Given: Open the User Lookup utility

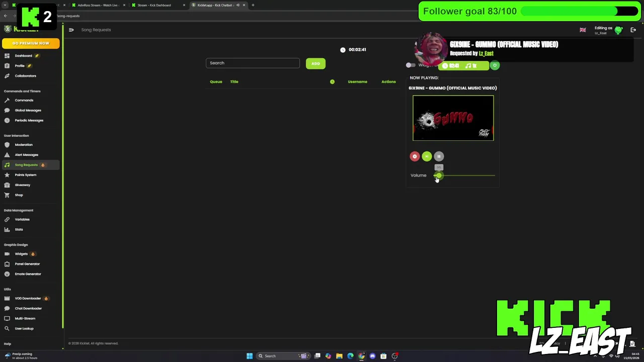Looking at the screenshot, I should pyautogui.click(x=24, y=328).
